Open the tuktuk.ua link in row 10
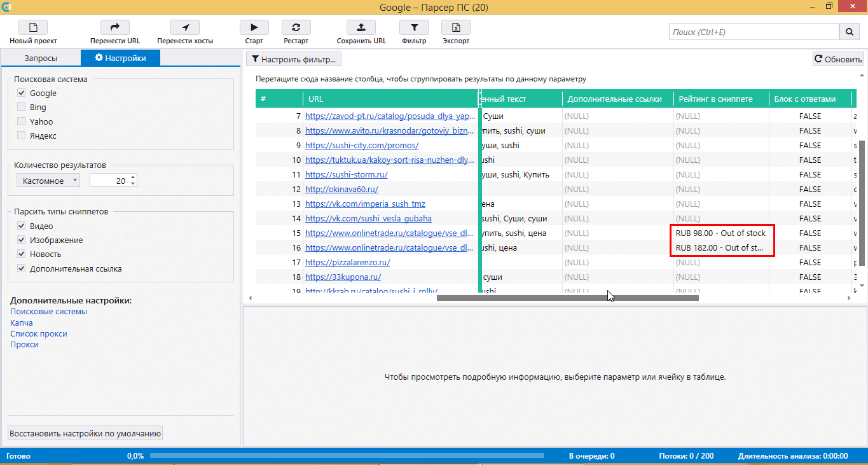Viewport: 868px width, 465px height. coord(390,160)
